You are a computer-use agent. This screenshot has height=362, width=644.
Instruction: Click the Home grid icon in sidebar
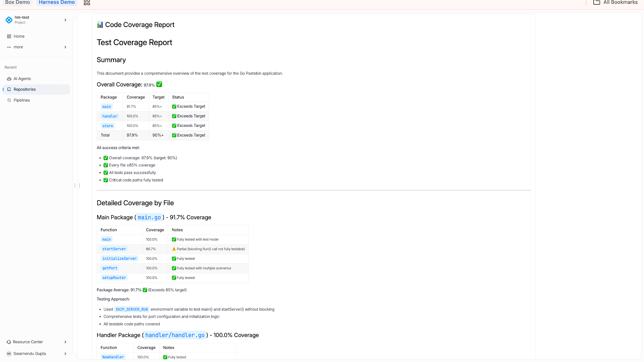pos(9,36)
